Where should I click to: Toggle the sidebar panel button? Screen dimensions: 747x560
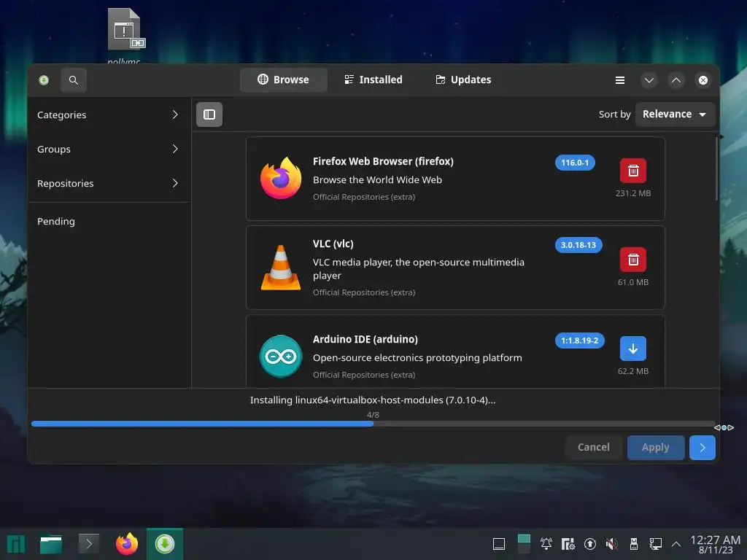click(x=209, y=114)
